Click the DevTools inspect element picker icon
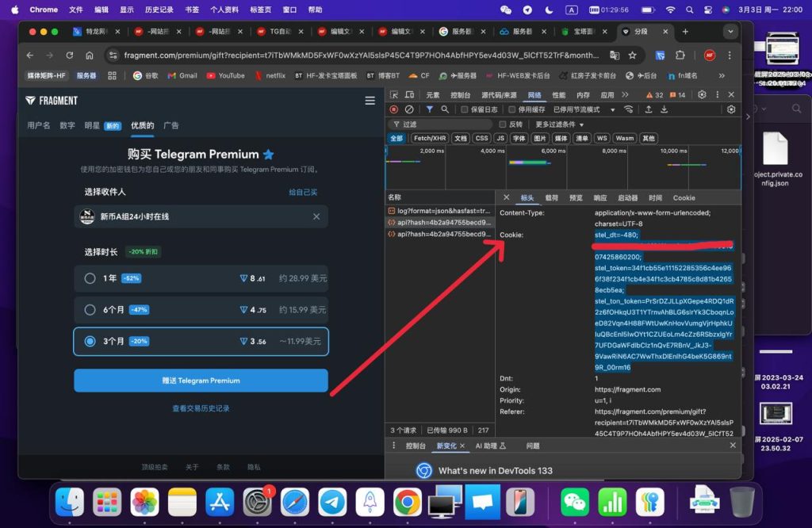 click(394, 95)
